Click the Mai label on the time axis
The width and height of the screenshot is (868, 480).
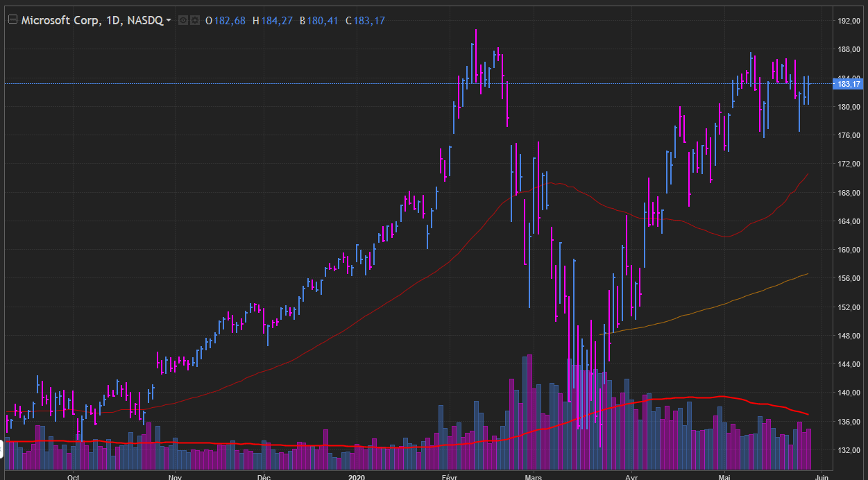724,477
